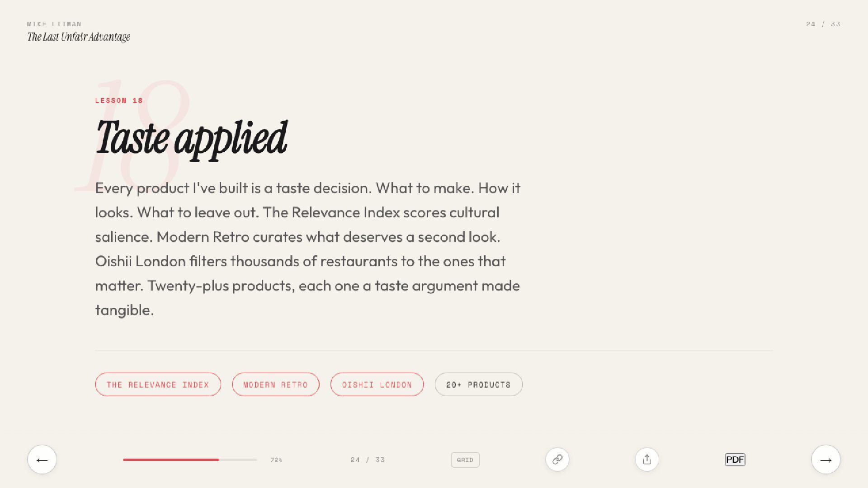Click the unfilled end of progress bar
Image resolution: width=868 pixels, height=488 pixels.
tap(238, 460)
